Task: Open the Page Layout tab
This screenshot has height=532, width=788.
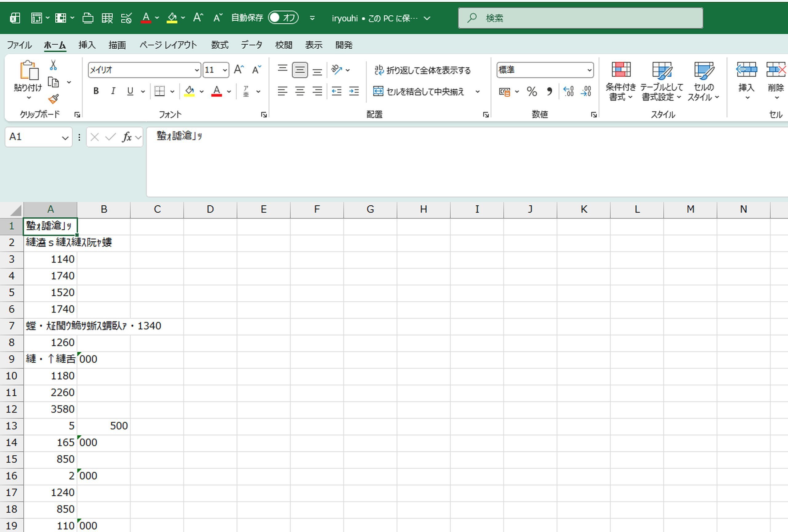Action: click(168, 45)
